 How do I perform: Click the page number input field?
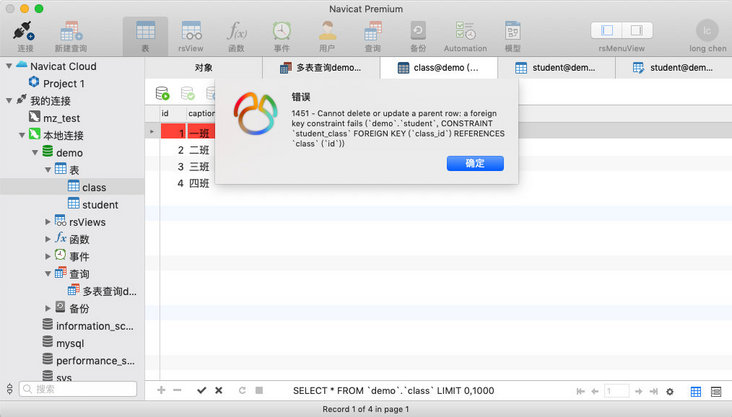(x=616, y=391)
